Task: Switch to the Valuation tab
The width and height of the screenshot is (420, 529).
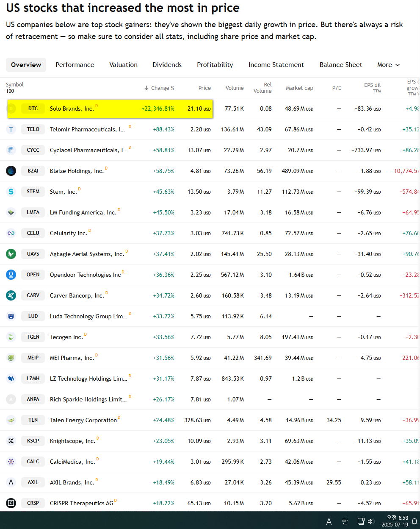Action: [x=123, y=65]
